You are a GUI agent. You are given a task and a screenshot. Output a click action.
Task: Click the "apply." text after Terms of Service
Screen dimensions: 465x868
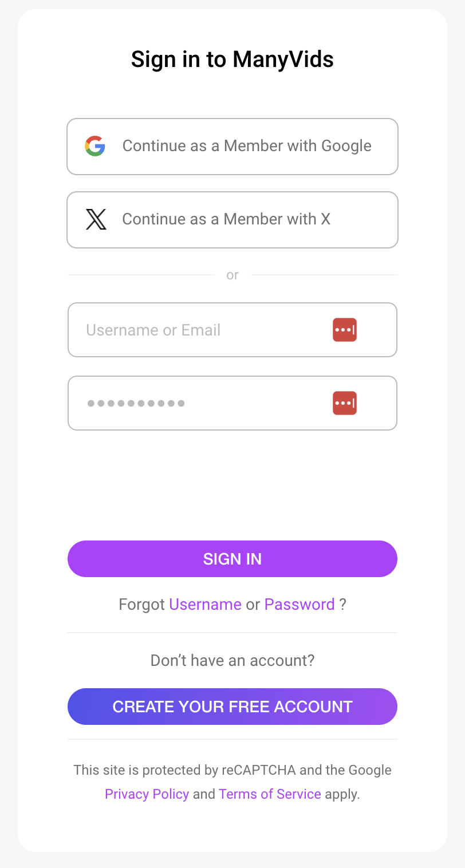(x=342, y=794)
